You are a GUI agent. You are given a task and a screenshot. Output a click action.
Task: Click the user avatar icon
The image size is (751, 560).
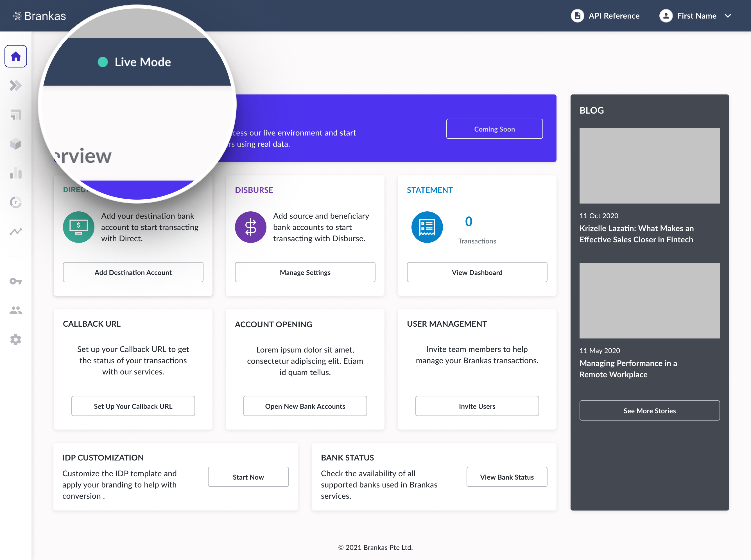pyautogui.click(x=666, y=16)
